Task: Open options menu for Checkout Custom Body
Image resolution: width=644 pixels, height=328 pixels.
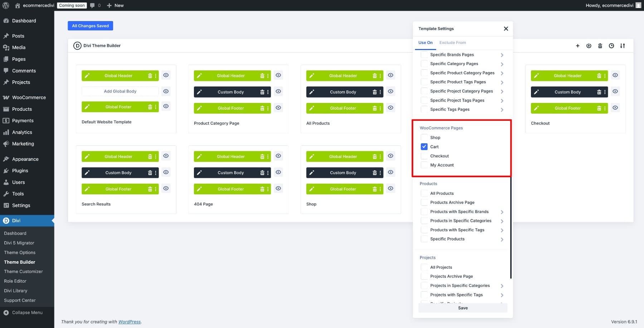Action: tap(605, 92)
